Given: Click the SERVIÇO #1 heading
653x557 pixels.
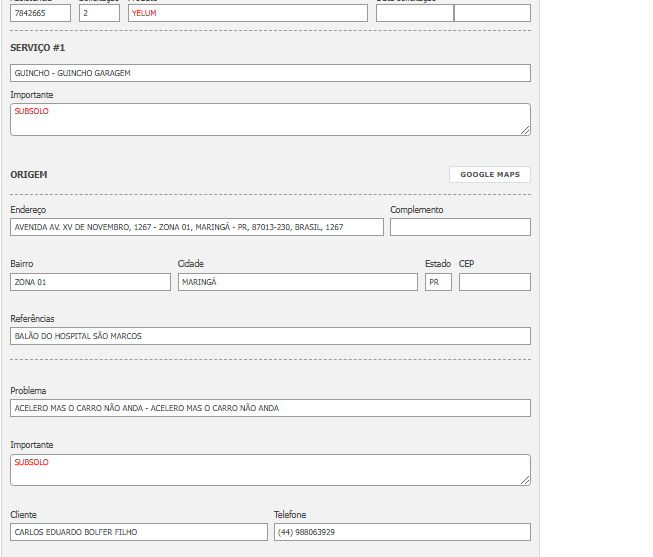Looking at the screenshot, I should coord(37,48).
